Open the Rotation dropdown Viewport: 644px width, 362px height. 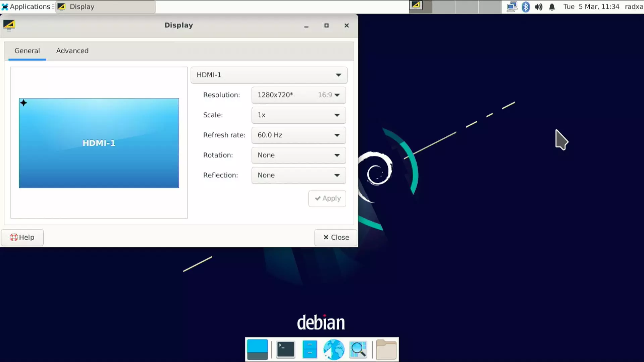(x=299, y=156)
